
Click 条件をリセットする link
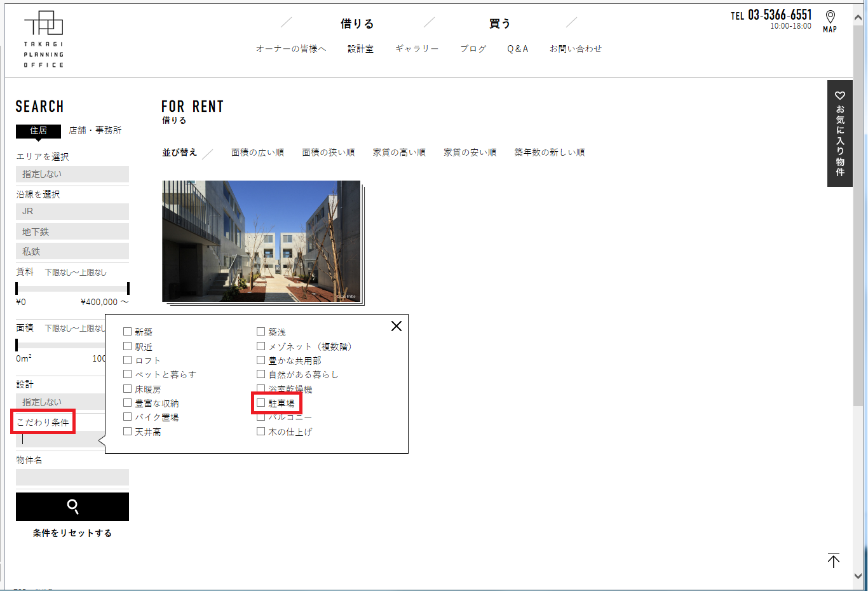click(x=72, y=533)
